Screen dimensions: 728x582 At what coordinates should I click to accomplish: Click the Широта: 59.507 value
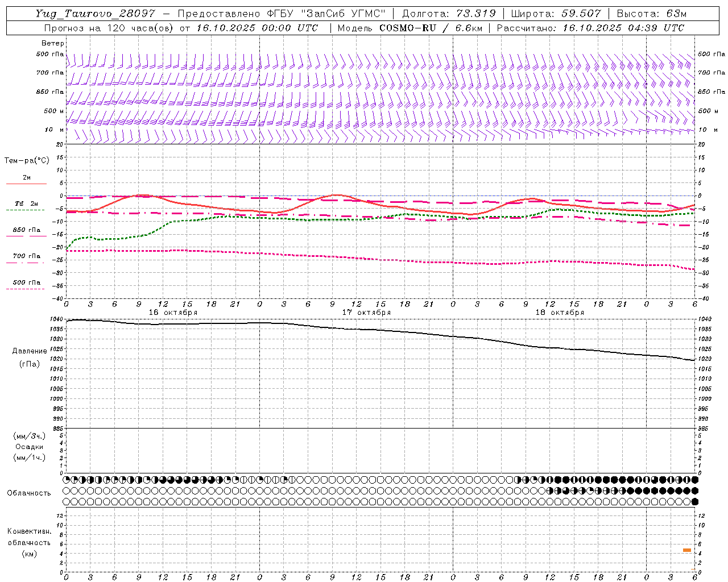pos(556,14)
